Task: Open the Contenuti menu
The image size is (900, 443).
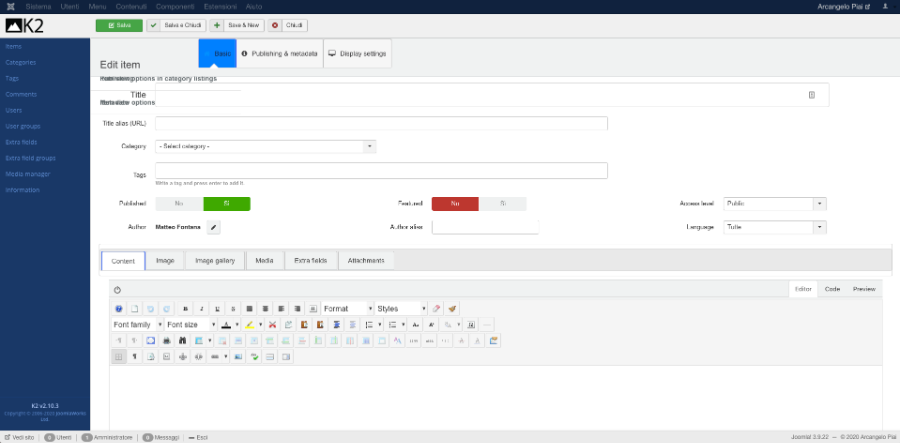Action: [131, 6]
